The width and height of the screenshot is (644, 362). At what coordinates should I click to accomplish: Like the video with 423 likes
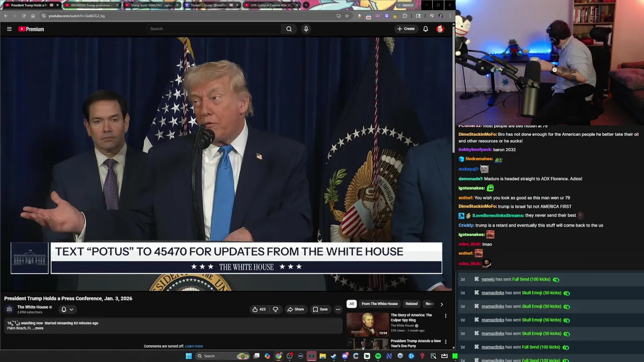pos(259,309)
